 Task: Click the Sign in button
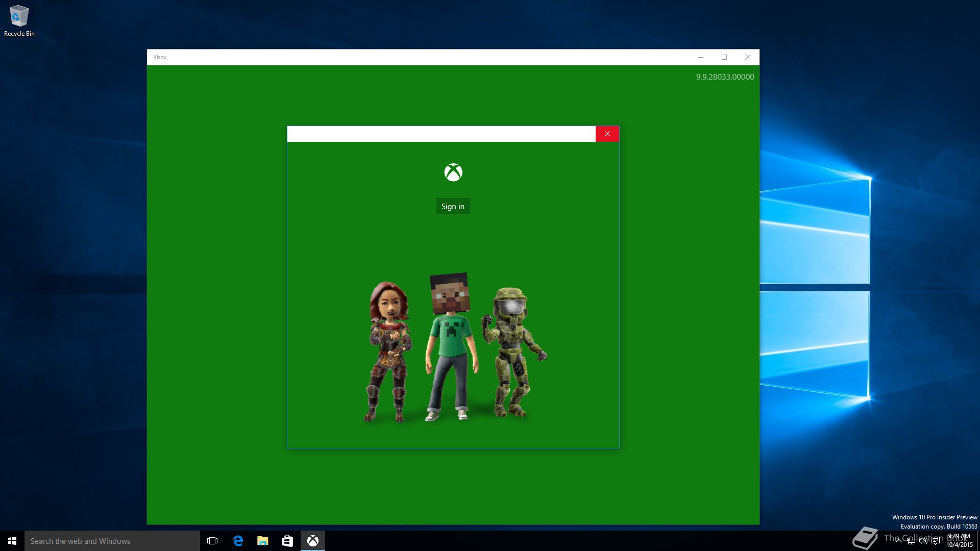(x=453, y=206)
